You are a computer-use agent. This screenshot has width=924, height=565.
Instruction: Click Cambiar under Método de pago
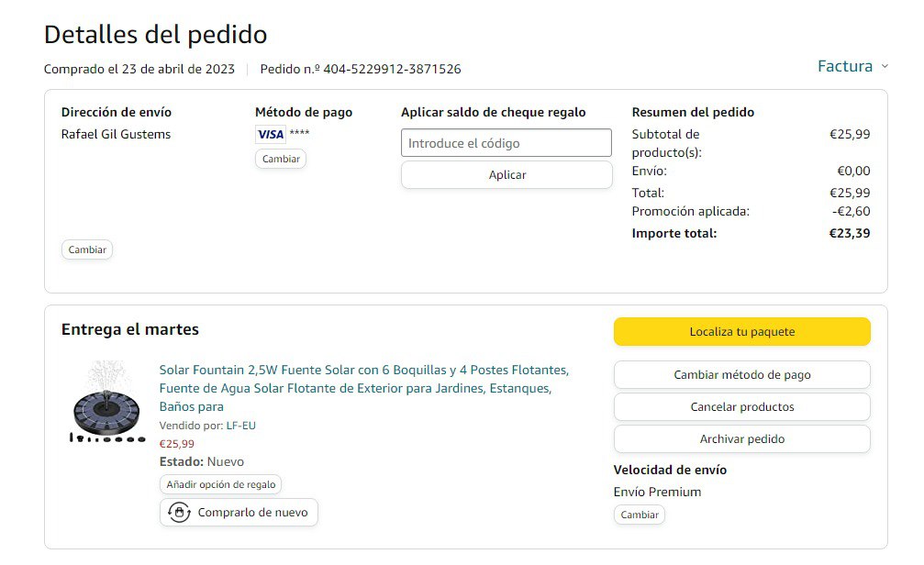(281, 159)
